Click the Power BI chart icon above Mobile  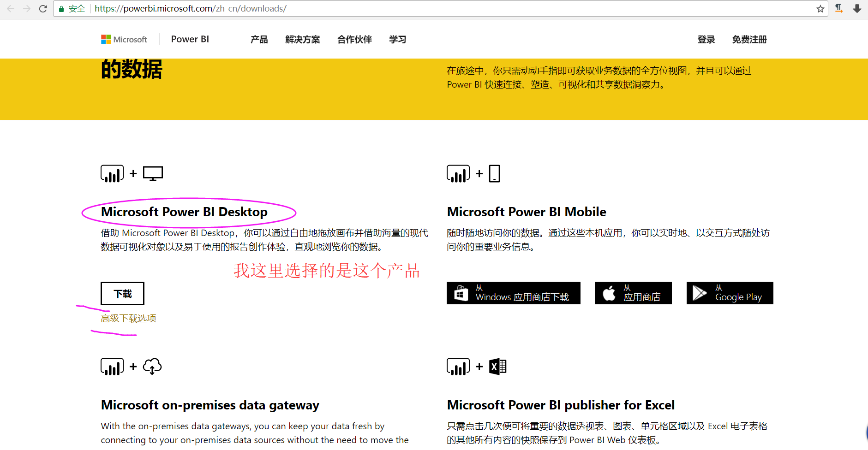(x=458, y=174)
